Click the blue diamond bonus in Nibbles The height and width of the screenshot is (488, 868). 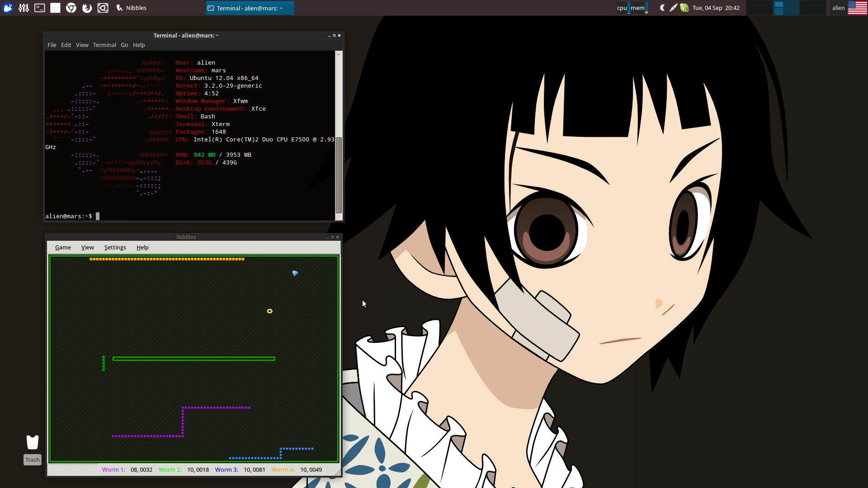[295, 273]
